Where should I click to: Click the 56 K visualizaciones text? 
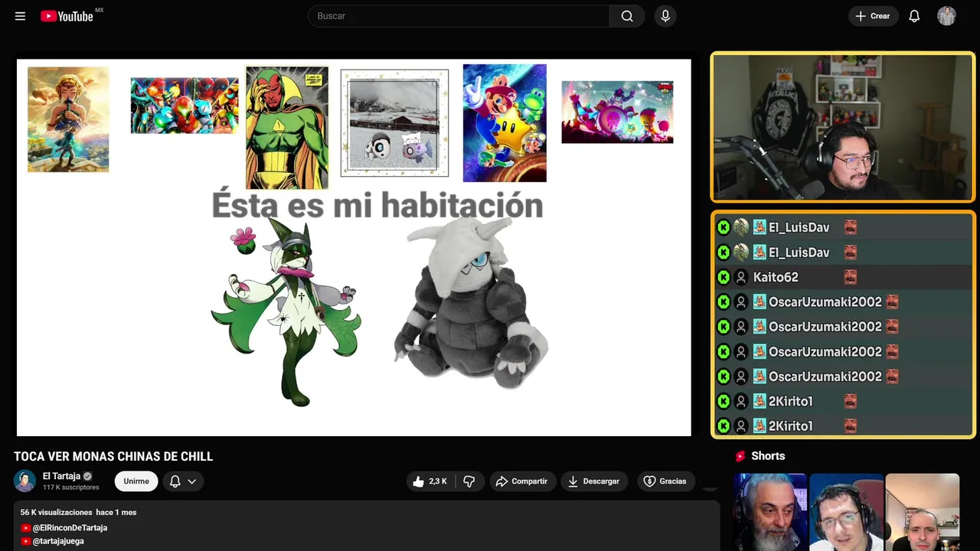click(56, 512)
